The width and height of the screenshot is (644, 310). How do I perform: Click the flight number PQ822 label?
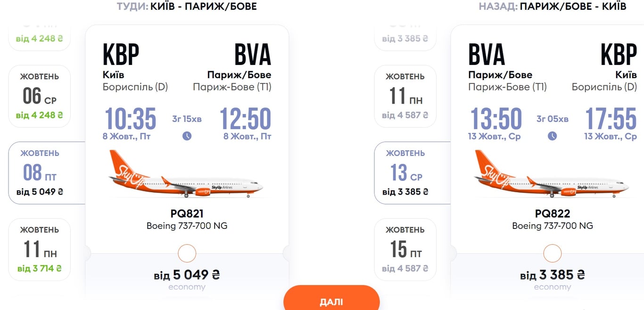coord(552,214)
